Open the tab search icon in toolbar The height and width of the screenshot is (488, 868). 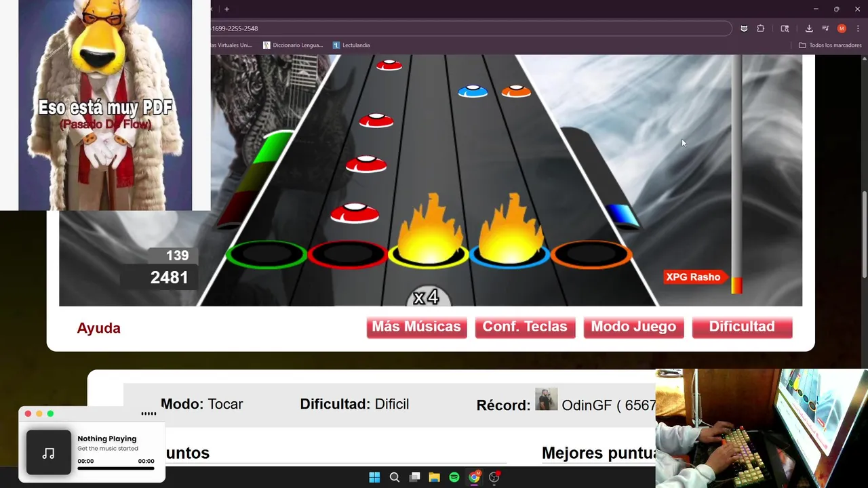[x=785, y=28]
